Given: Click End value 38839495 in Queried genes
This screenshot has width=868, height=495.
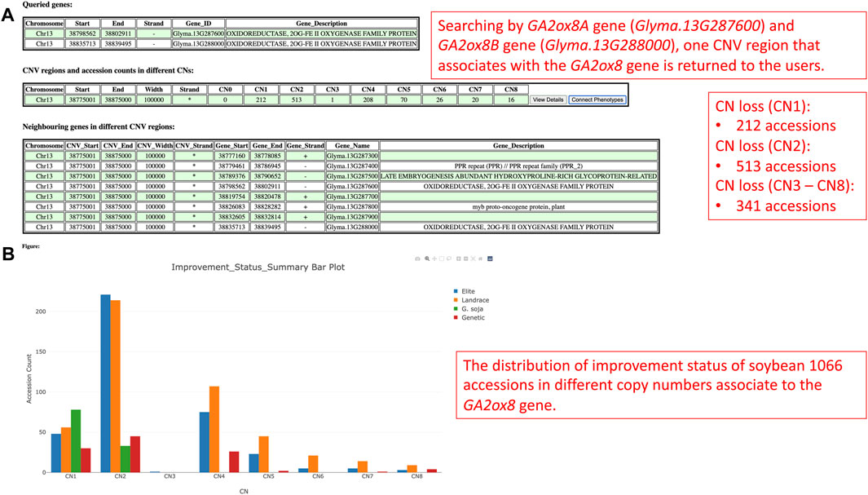Looking at the screenshot, I should coord(118,44).
